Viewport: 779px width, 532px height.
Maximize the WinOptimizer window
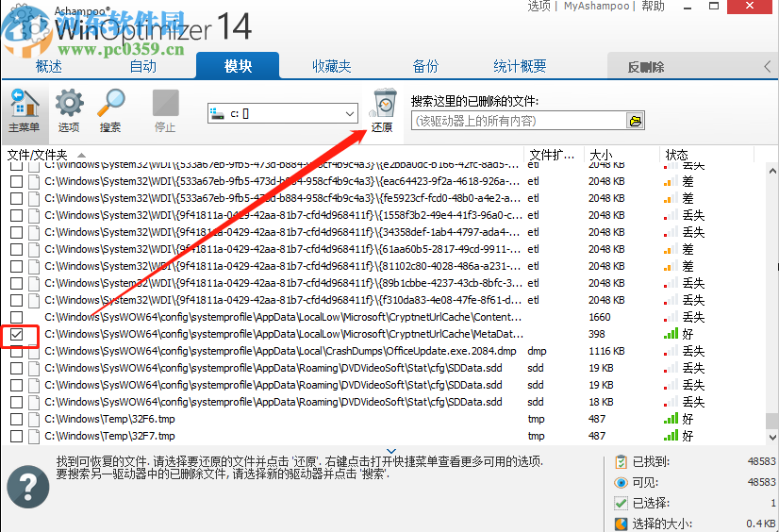(714, 7)
